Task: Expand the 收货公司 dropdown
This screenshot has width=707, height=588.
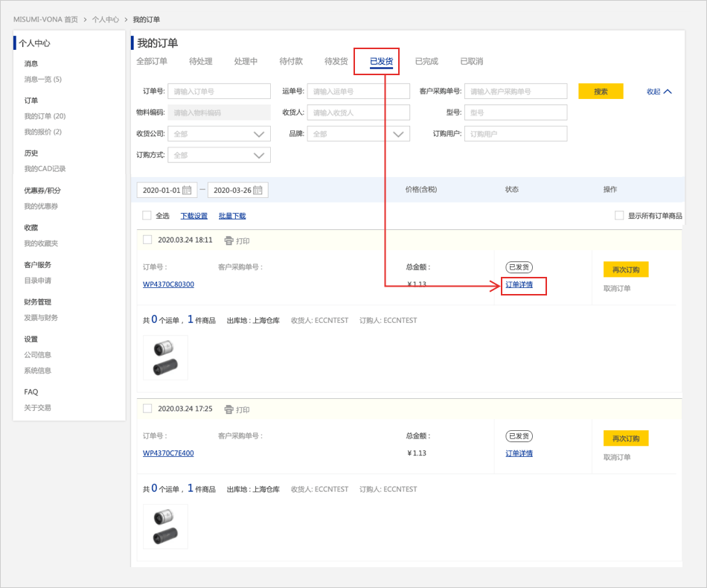Action: pos(219,134)
